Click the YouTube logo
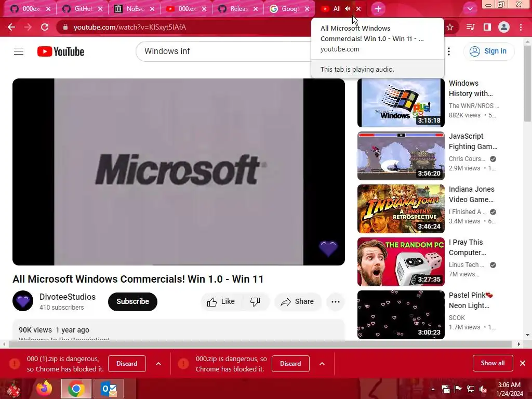Screen dimensions: 532x399 click(61, 51)
